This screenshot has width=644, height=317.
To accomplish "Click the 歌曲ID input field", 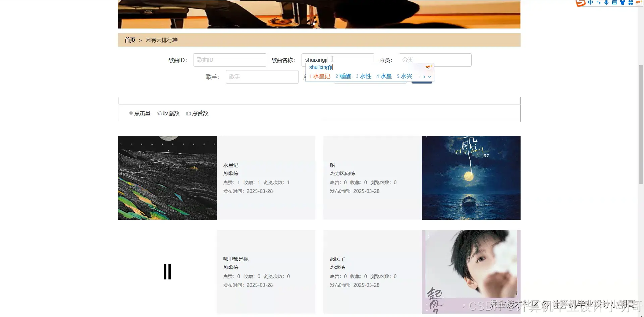I will (229, 60).
